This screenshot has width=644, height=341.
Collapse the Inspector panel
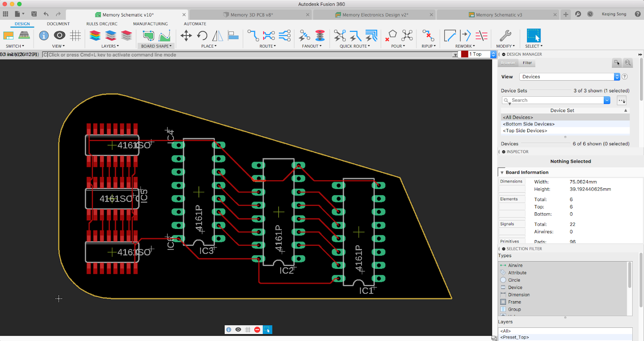tap(504, 152)
